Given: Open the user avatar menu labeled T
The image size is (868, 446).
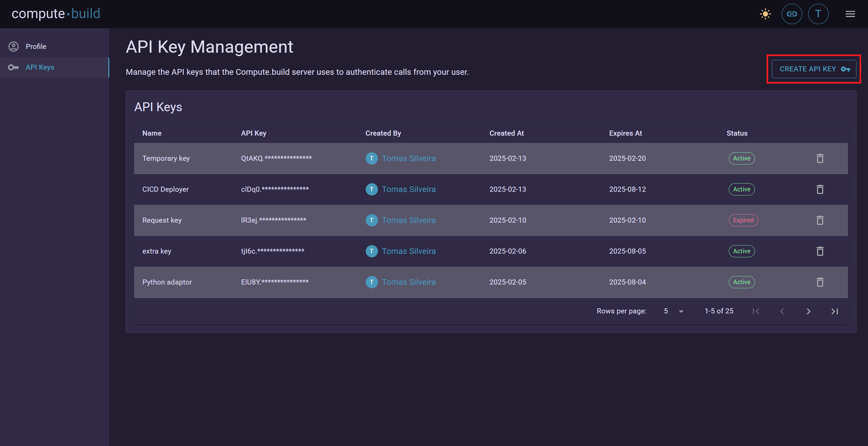Looking at the screenshot, I should click(818, 14).
